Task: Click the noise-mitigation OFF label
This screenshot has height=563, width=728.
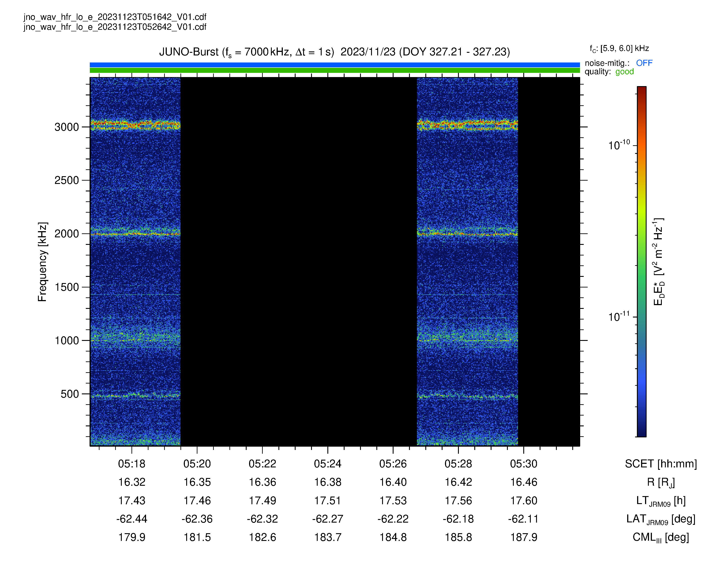Action: 644,63
